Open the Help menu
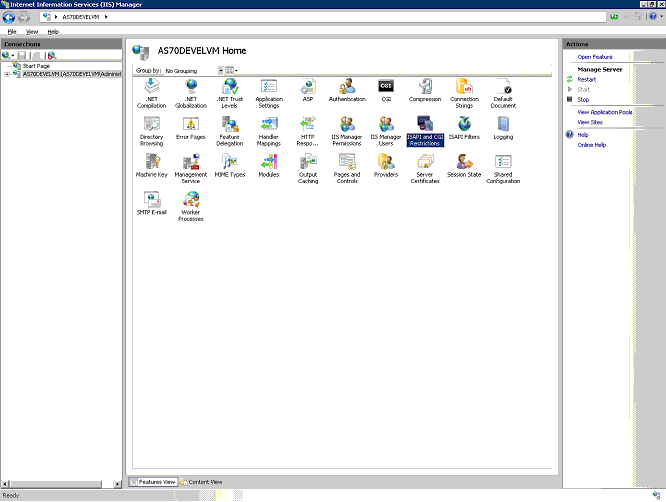The image size is (666, 502). [53, 32]
